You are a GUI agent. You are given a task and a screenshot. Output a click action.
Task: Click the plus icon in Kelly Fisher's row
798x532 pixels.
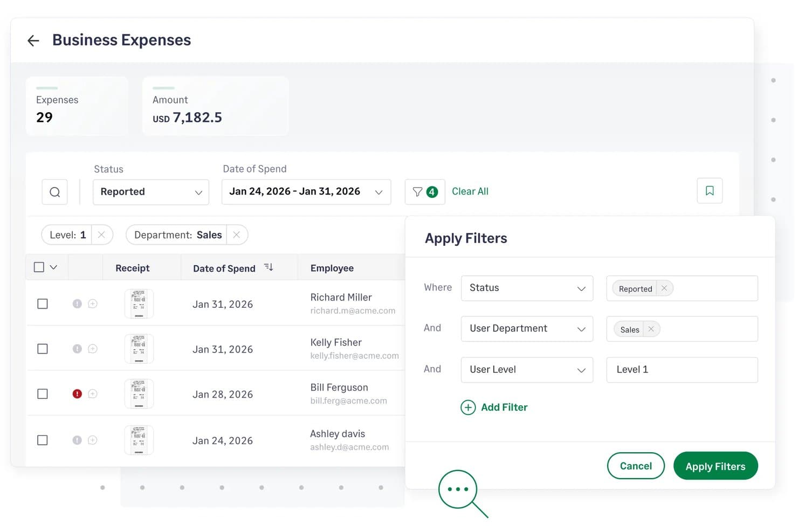tap(93, 349)
